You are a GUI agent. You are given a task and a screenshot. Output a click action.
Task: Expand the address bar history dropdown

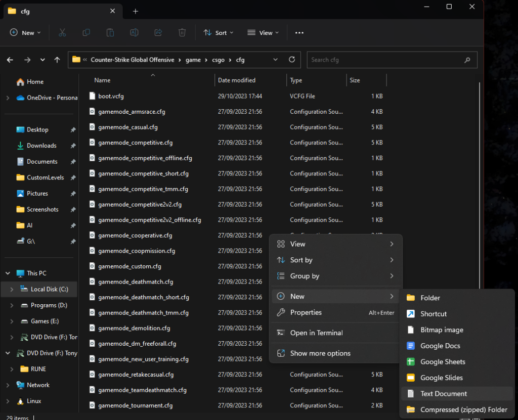276,60
